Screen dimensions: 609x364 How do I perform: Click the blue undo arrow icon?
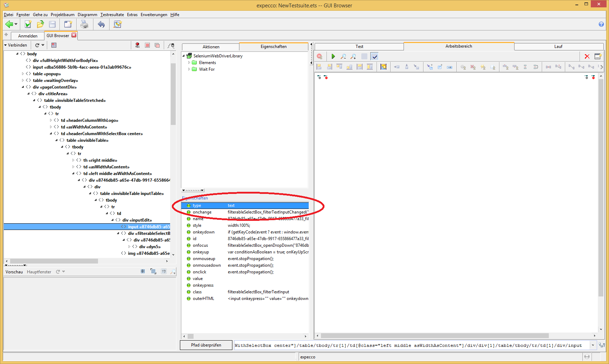click(101, 24)
